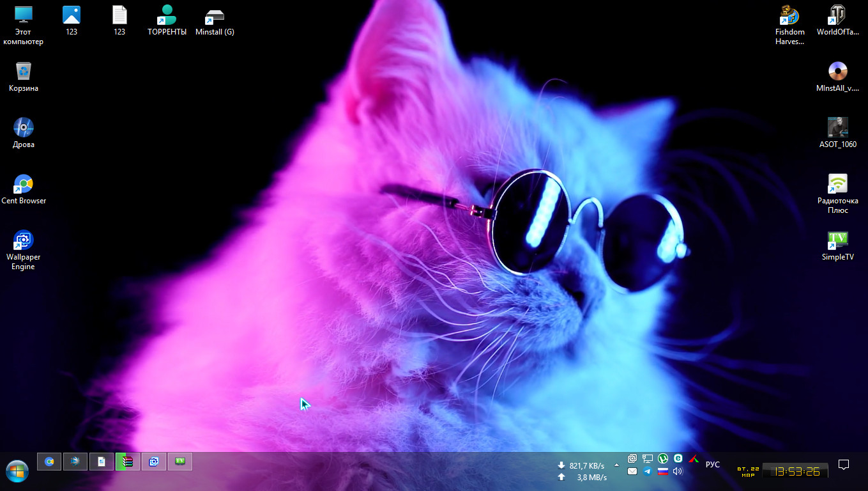The image size is (868, 491).
Task: Click the Russian flag tray icon
Action: [663, 472]
